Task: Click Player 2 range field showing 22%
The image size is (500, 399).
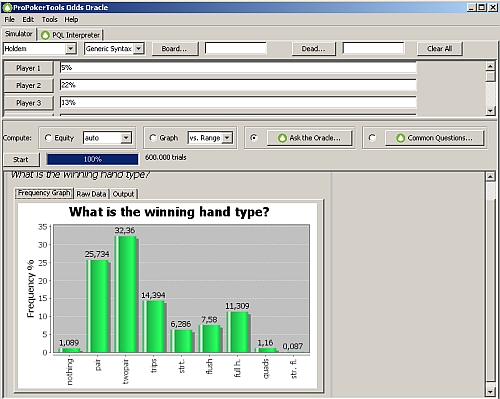Action: click(x=238, y=85)
